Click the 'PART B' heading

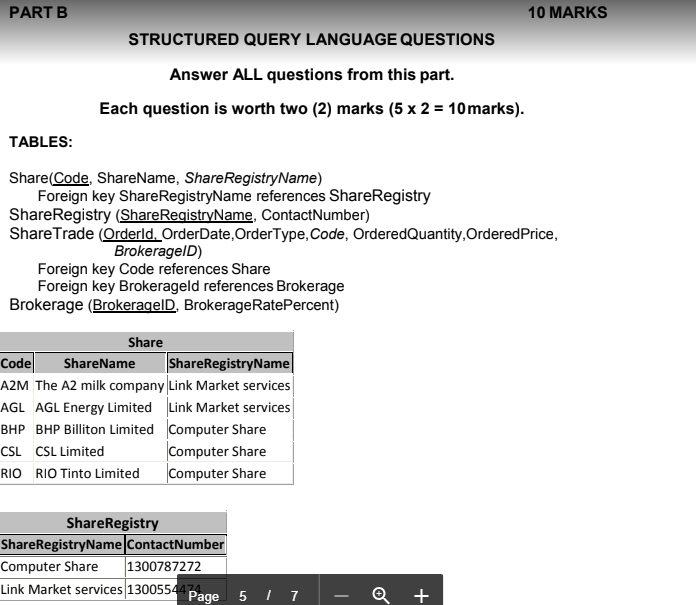(38, 12)
